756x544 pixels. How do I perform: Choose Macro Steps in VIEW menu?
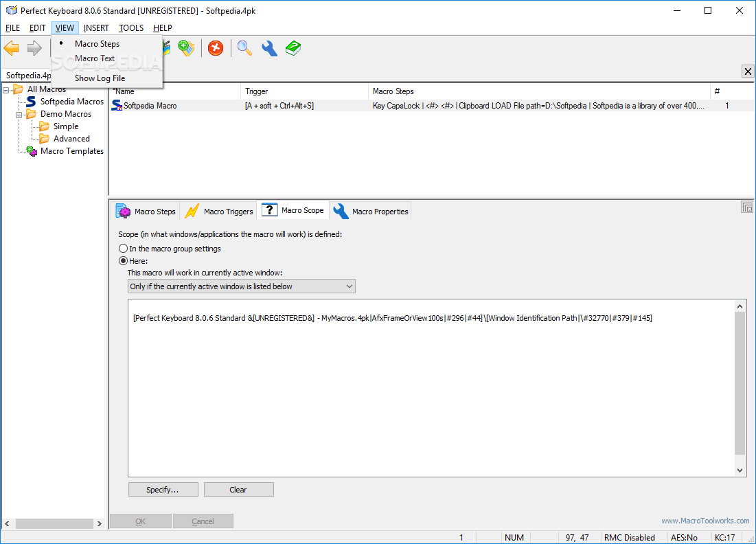tap(107, 44)
